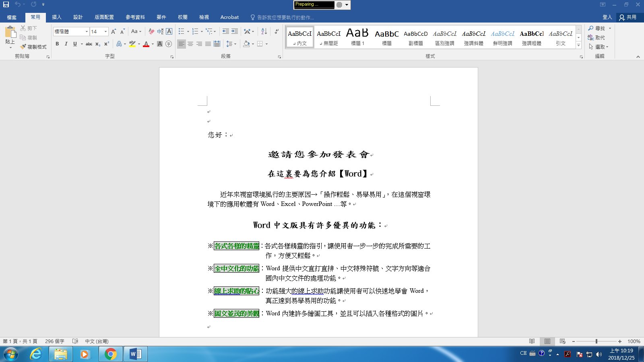Open the font name dropdown
Viewport: 644px width, 362px height.
click(87, 31)
